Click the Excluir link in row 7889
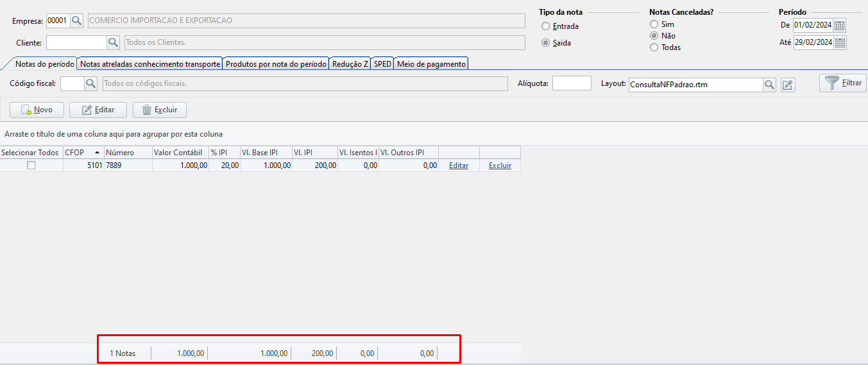The width and height of the screenshot is (868, 365). point(500,166)
